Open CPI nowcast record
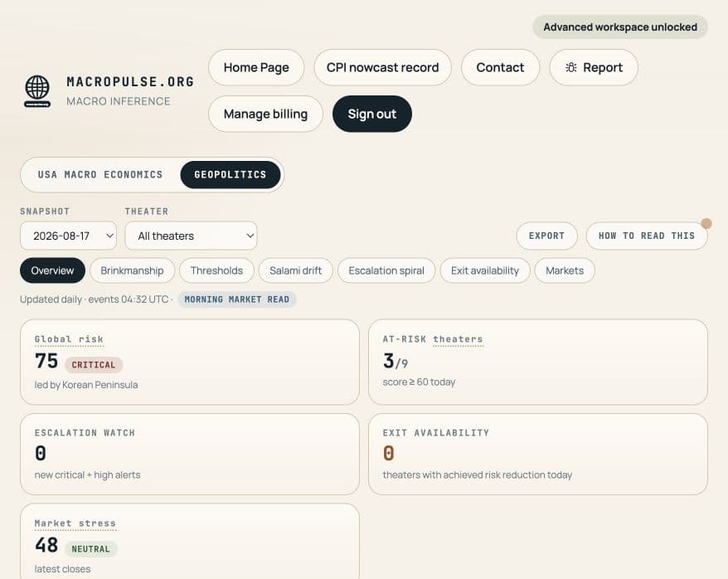This screenshot has width=728, height=579. 382,68
